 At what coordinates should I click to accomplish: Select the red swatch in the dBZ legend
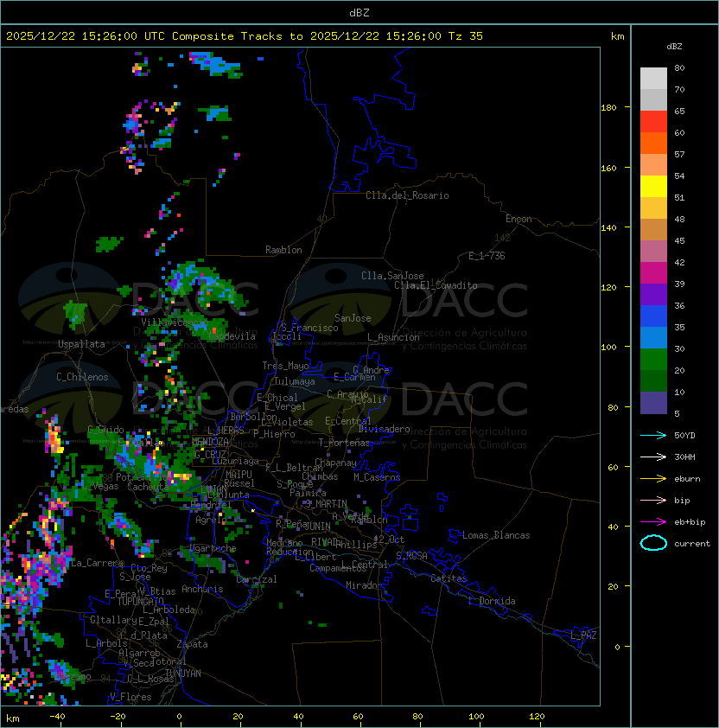[653, 122]
